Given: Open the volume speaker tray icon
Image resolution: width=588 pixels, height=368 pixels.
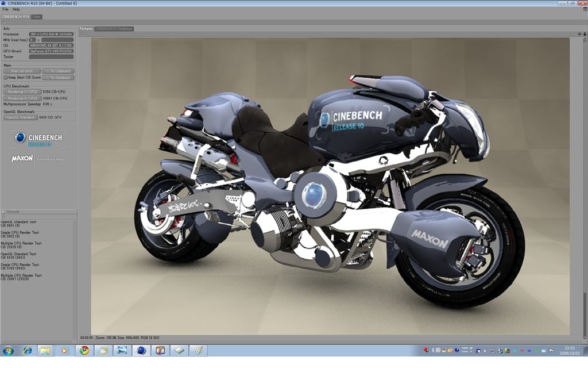Looking at the screenshot, I should [485, 351].
